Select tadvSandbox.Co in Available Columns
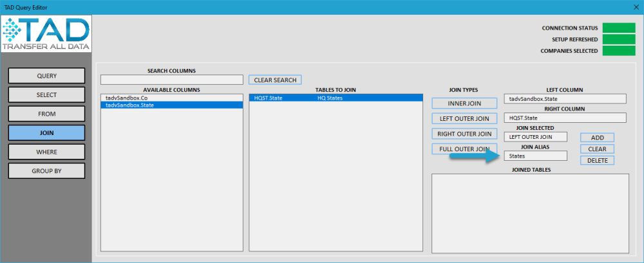 coord(172,98)
